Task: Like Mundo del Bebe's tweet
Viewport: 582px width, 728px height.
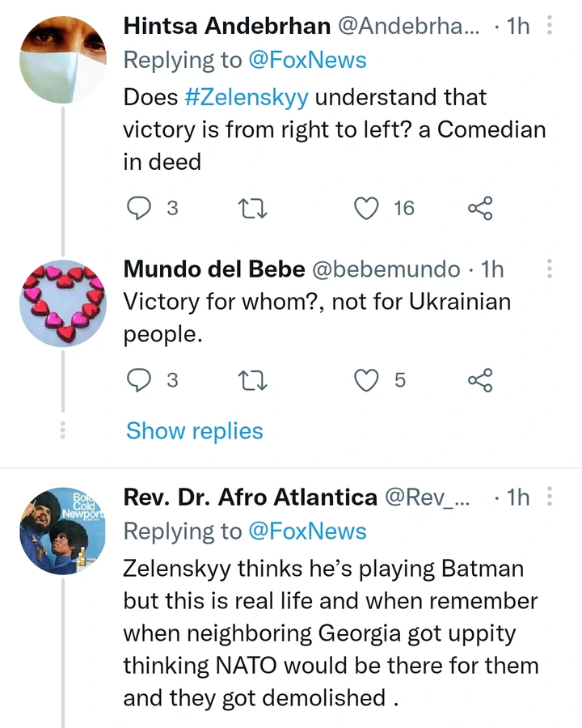Action: 368,379
